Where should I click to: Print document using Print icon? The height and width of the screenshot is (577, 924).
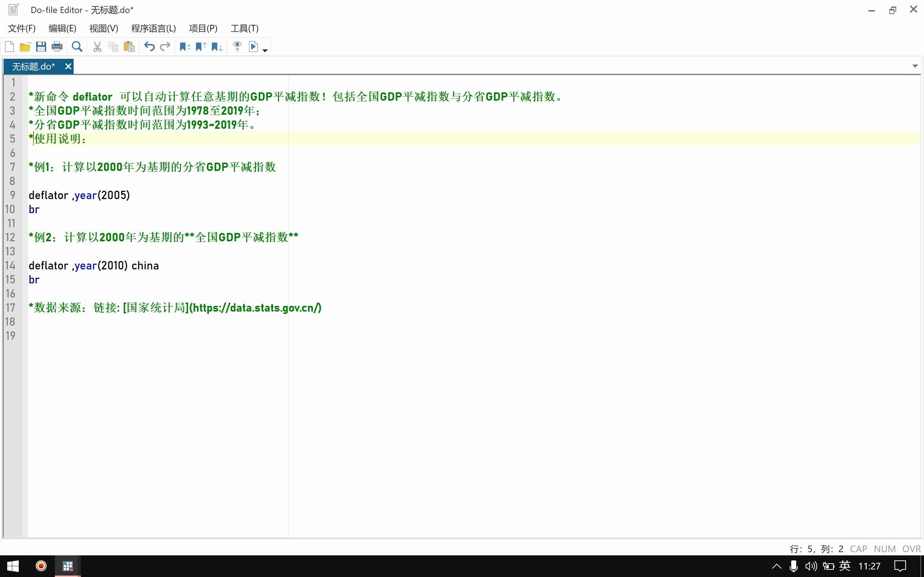(57, 47)
